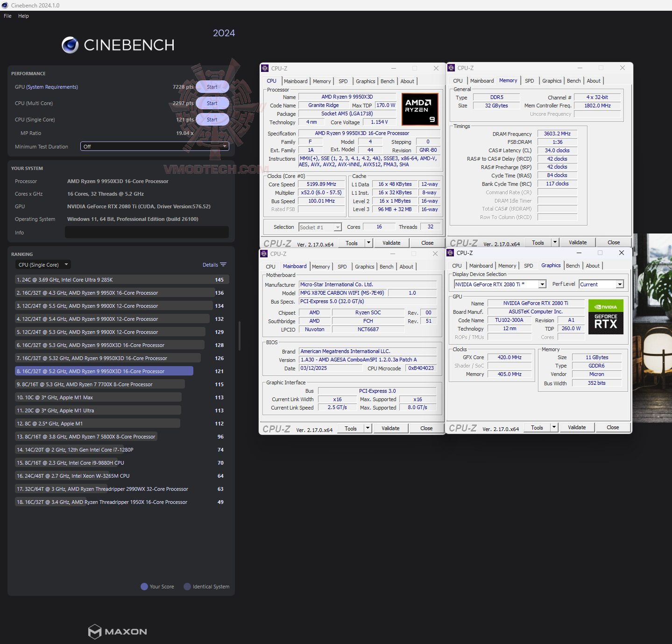The width and height of the screenshot is (672, 644).
Task: Expand the Tools arrow in the CPU-Z processor window
Action: point(368,243)
